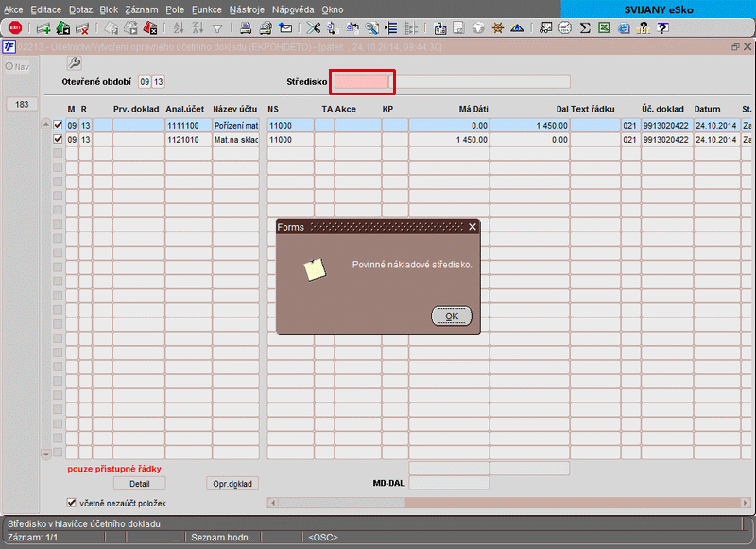This screenshot has width=756, height=549.
Task: Click the single printer icon
Action: (246, 28)
